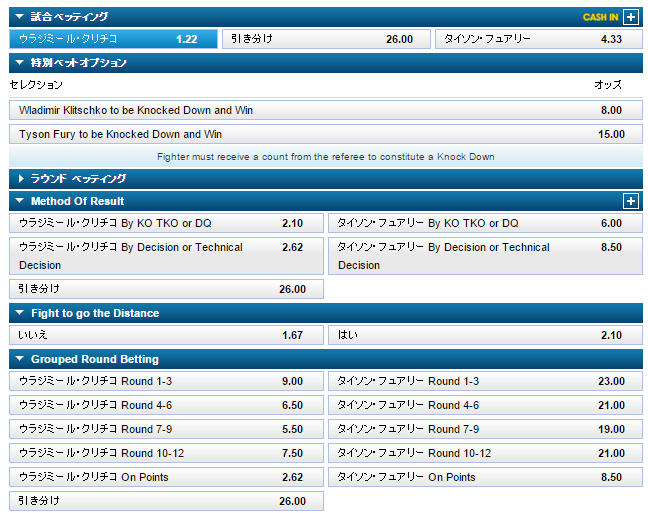Select 引き分け in Grouped Round Betting
648x513 pixels.
(x=166, y=501)
